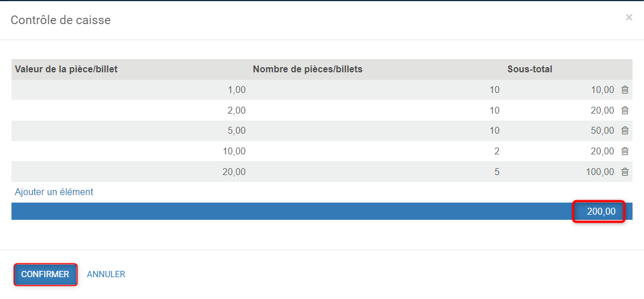Image resolution: width=644 pixels, height=299 pixels.
Task: Select the Sous-total column header
Action: pos(530,69)
